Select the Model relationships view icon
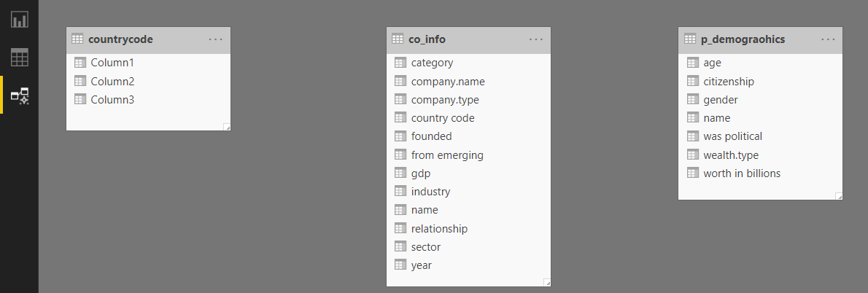The image size is (868, 293). click(20, 95)
